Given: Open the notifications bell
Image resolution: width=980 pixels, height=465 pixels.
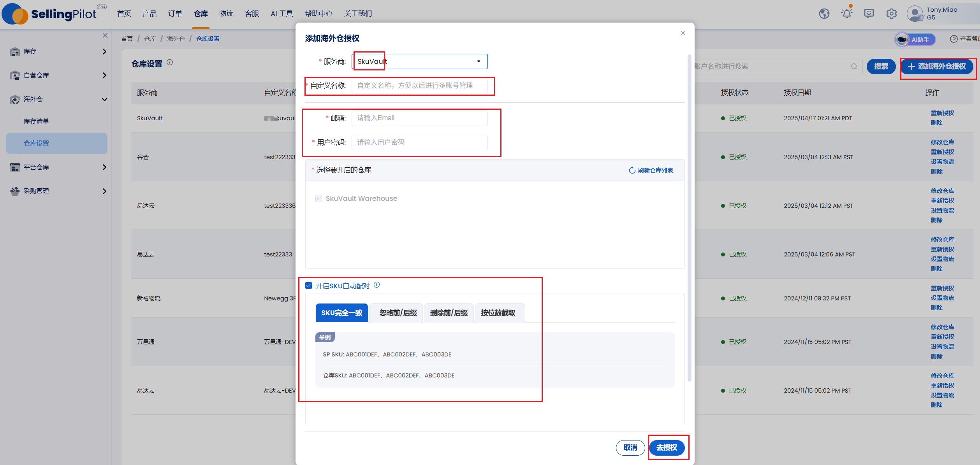Looking at the screenshot, I should [846, 14].
